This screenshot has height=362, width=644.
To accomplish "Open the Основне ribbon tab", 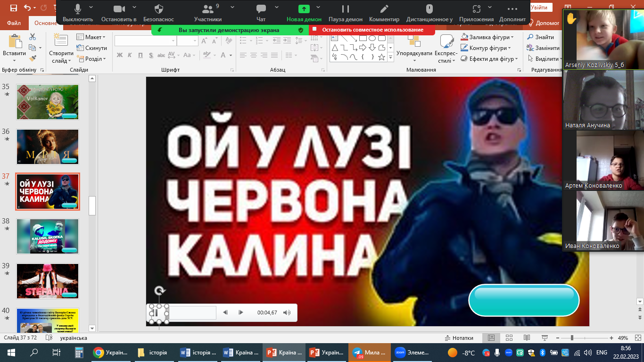I will pos(46,23).
